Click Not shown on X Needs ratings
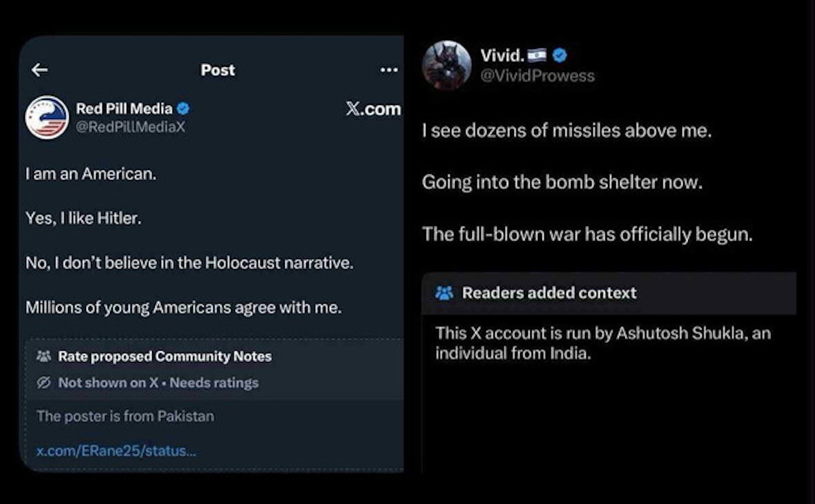 point(158,383)
